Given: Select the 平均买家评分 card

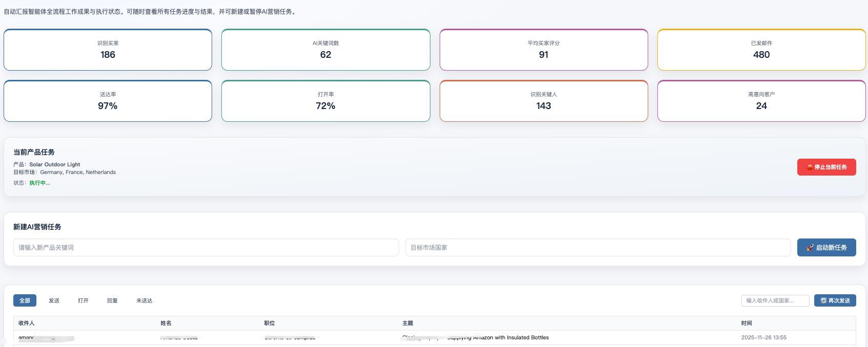Looking at the screenshot, I should (x=544, y=50).
